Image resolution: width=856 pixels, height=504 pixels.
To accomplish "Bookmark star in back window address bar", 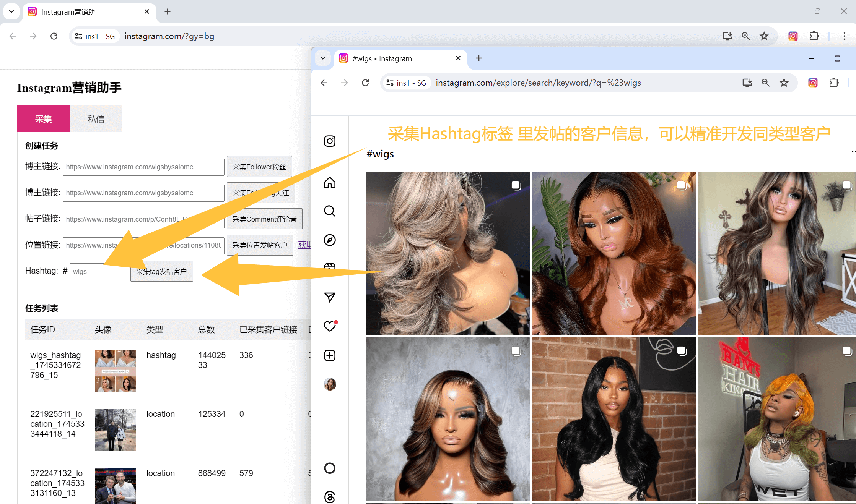I will 764,36.
